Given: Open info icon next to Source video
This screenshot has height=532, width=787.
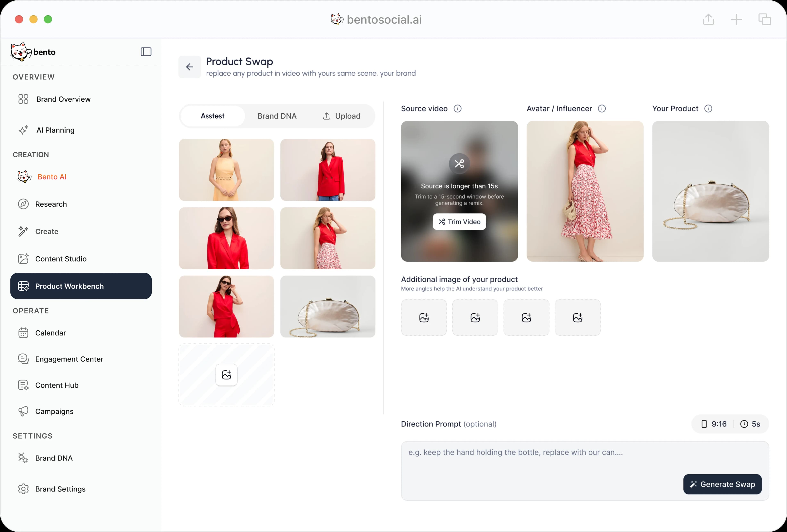Looking at the screenshot, I should click(457, 109).
